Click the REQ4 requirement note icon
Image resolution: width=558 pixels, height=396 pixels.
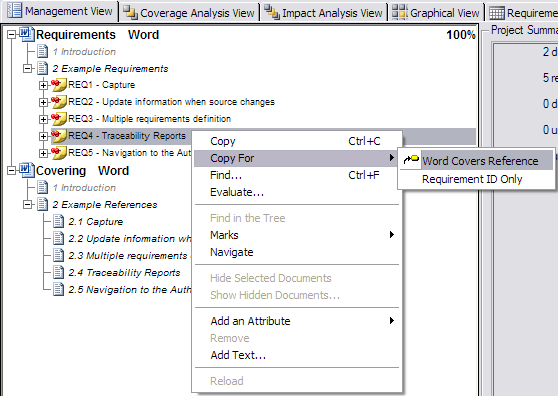click(x=58, y=136)
